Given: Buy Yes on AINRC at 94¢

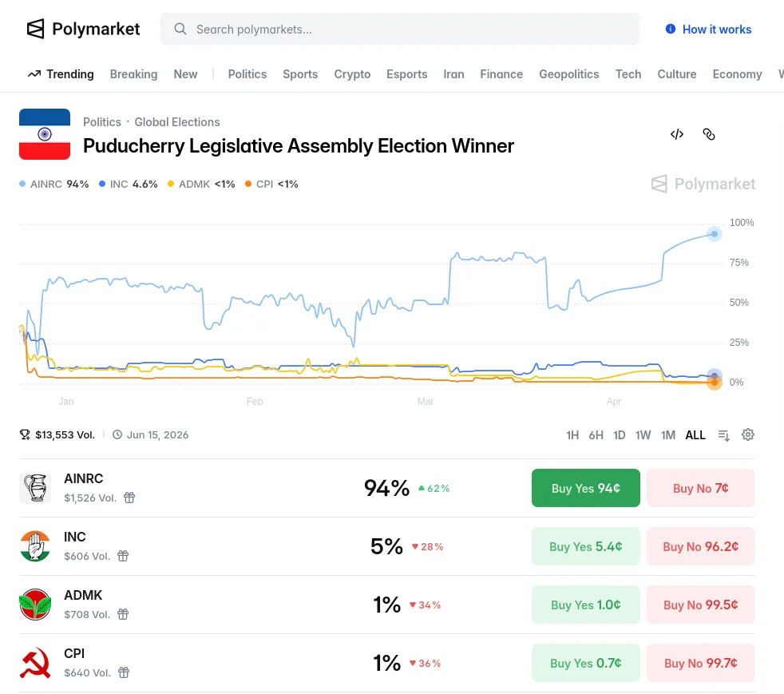Looking at the screenshot, I should click(x=585, y=488).
